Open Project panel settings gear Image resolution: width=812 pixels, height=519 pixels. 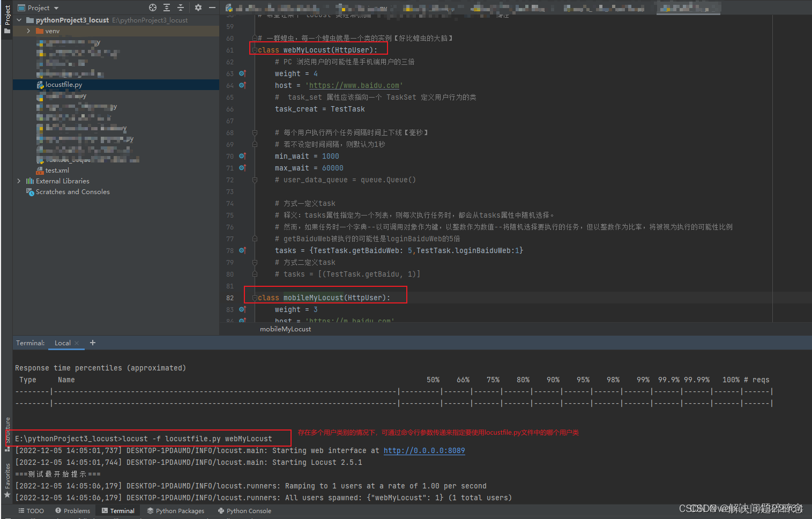(x=198, y=8)
